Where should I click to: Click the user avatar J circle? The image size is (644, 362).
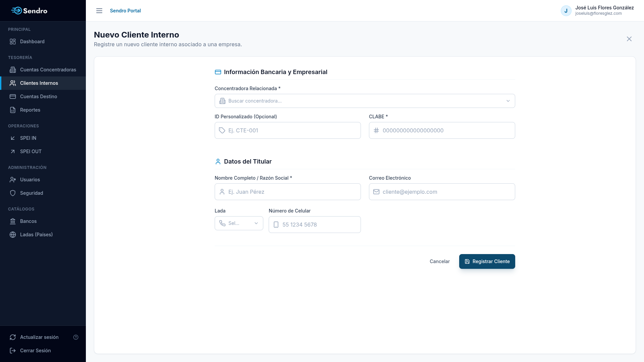(x=566, y=11)
